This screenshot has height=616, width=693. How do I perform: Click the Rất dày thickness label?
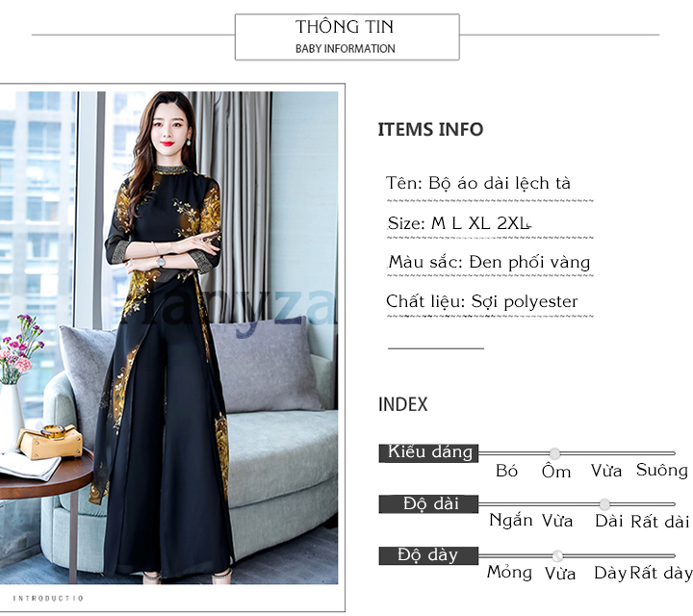[x=660, y=573]
